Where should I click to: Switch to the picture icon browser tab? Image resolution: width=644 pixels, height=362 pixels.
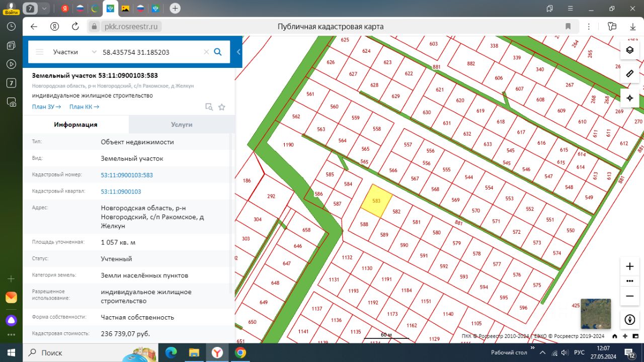coord(125,8)
